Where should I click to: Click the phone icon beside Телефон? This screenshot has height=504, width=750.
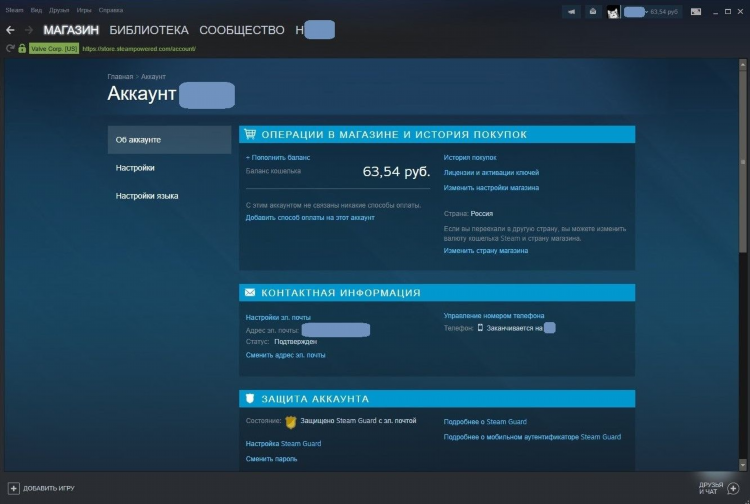480,328
